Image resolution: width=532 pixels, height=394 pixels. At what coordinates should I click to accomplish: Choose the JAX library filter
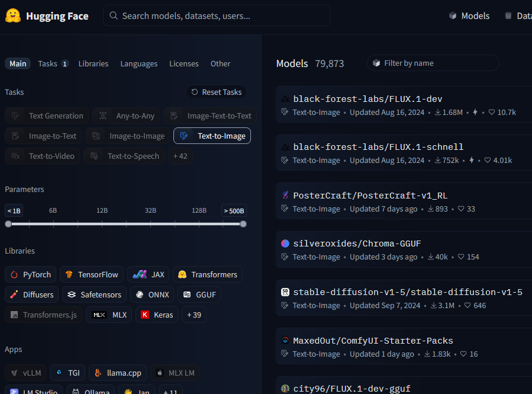pos(148,274)
